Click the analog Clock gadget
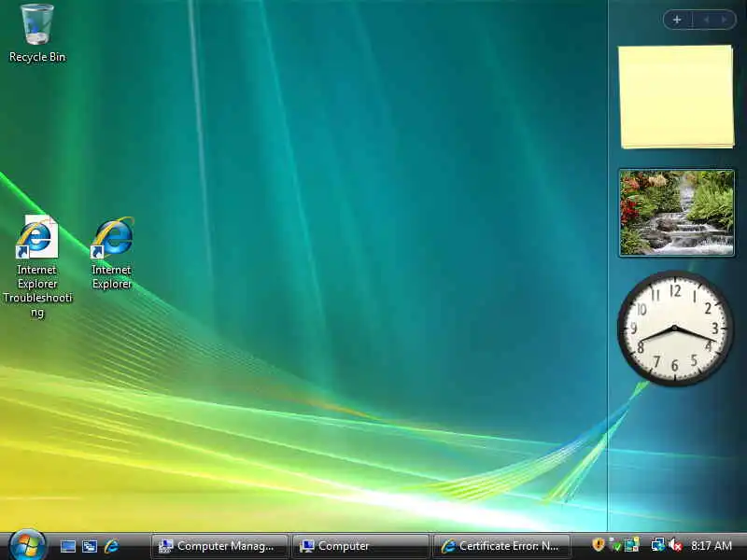The image size is (747, 560). point(675,329)
